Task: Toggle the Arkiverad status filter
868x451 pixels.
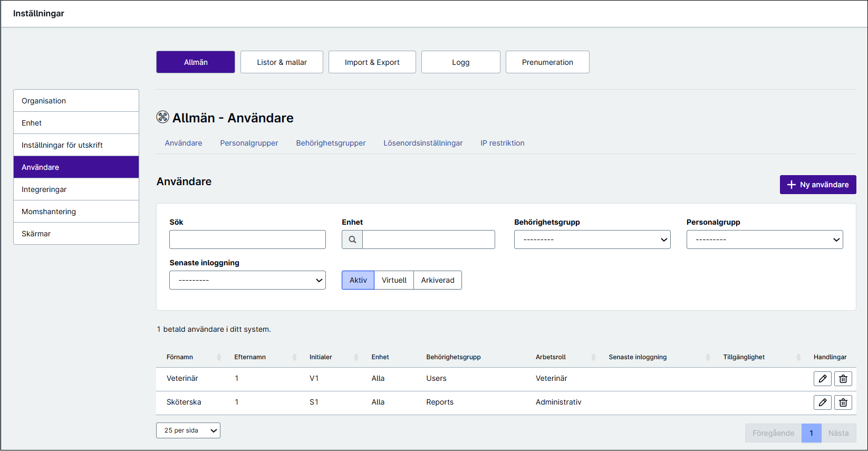Action: coord(438,280)
